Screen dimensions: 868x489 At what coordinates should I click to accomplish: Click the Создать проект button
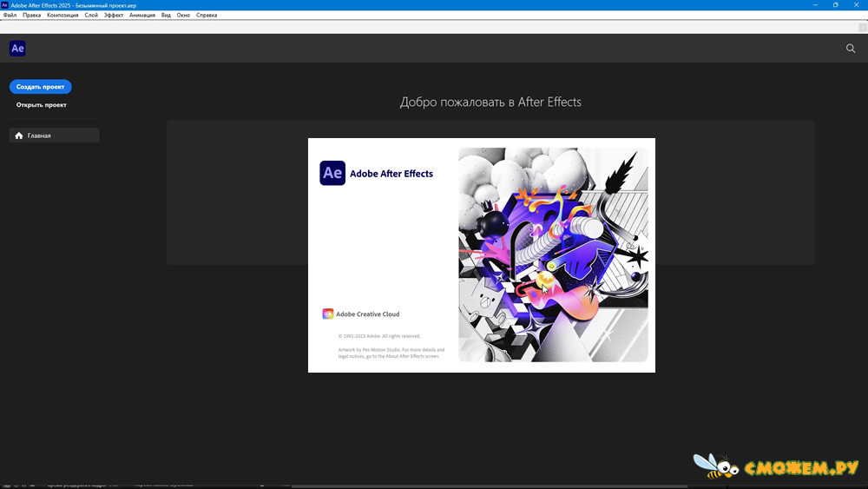point(41,87)
